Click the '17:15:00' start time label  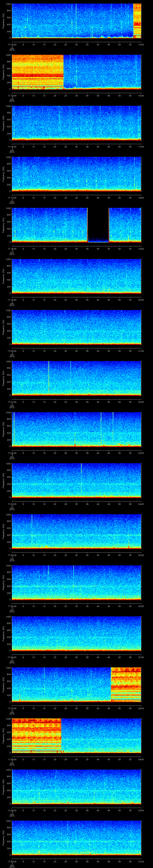pyautogui.click(x=12, y=96)
